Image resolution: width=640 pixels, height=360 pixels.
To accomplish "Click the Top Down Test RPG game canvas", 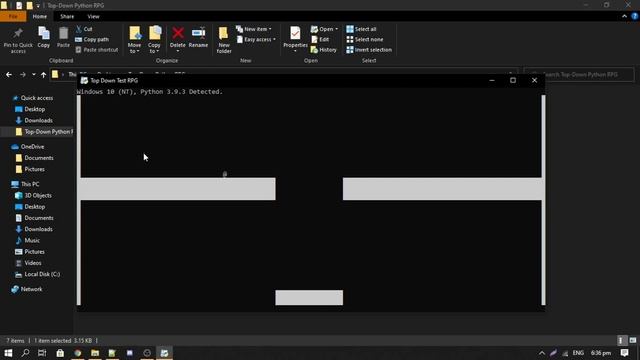I will click(311, 200).
